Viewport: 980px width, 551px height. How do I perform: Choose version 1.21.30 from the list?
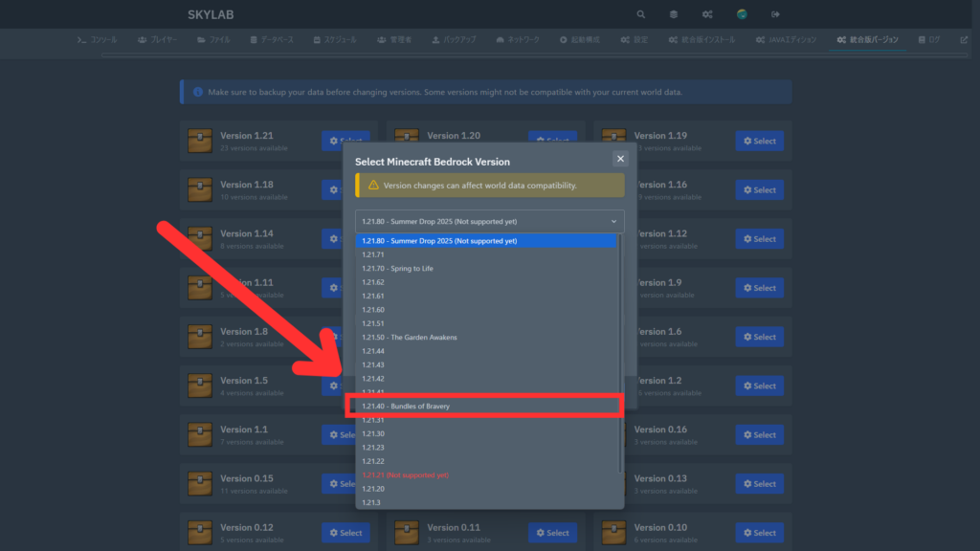click(486, 433)
